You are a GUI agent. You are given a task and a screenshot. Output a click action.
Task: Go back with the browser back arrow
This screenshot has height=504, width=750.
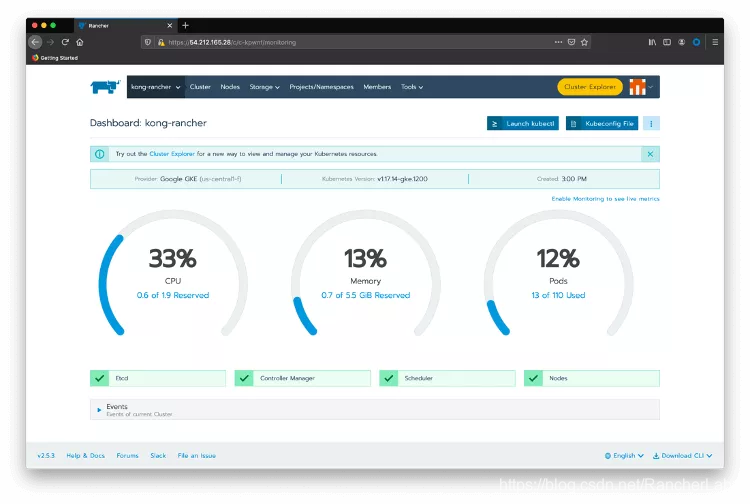[x=35, y=42]
